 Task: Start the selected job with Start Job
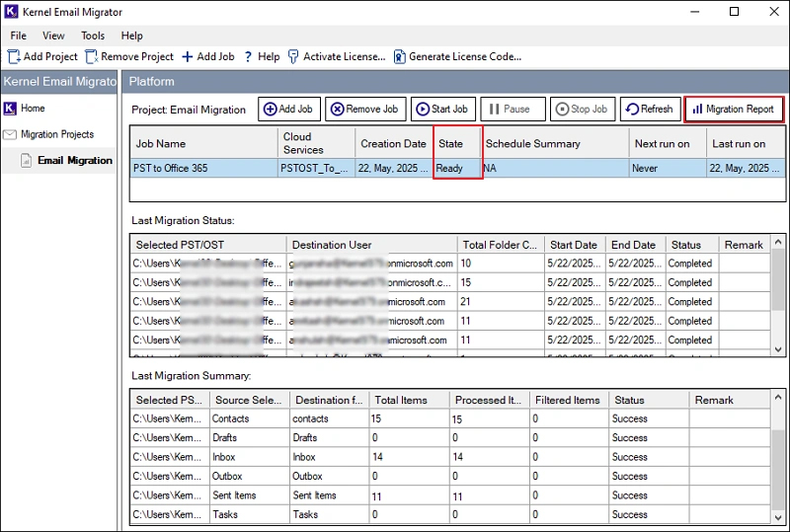(442, 109)
